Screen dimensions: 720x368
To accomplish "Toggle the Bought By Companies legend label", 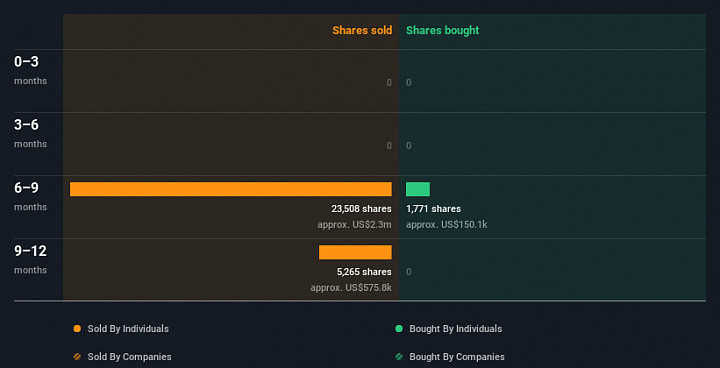I will [x=457, y=357].
